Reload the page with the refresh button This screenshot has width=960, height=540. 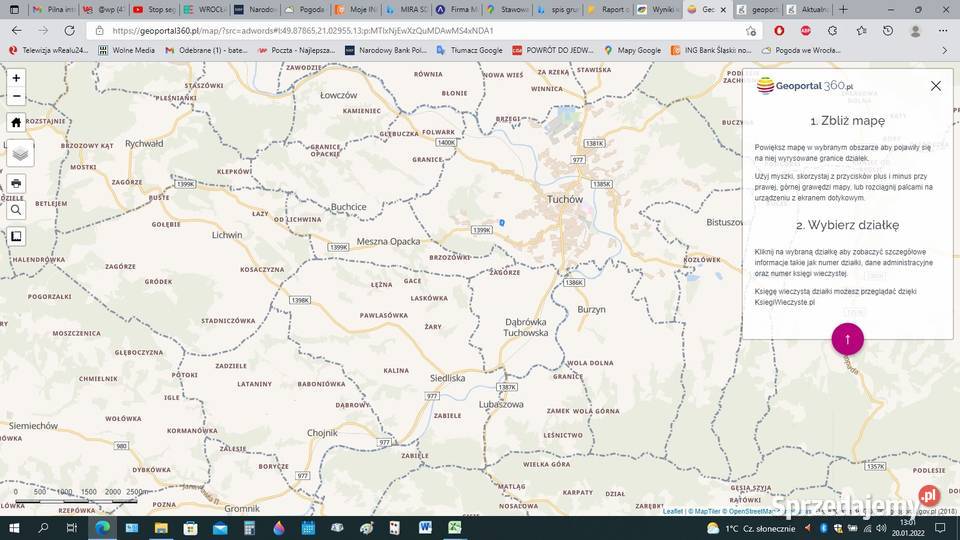point(69,31)
